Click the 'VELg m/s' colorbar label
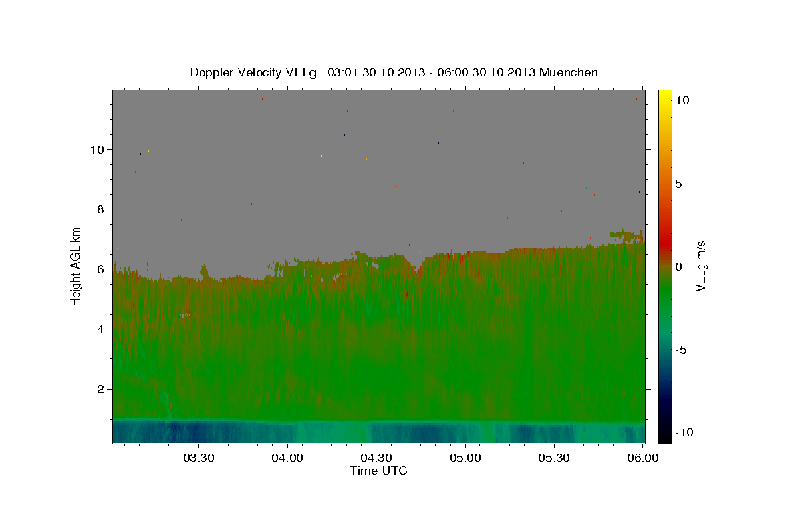Image resolution: width=798 pixels, height=532 pixels. coord(700,266)
